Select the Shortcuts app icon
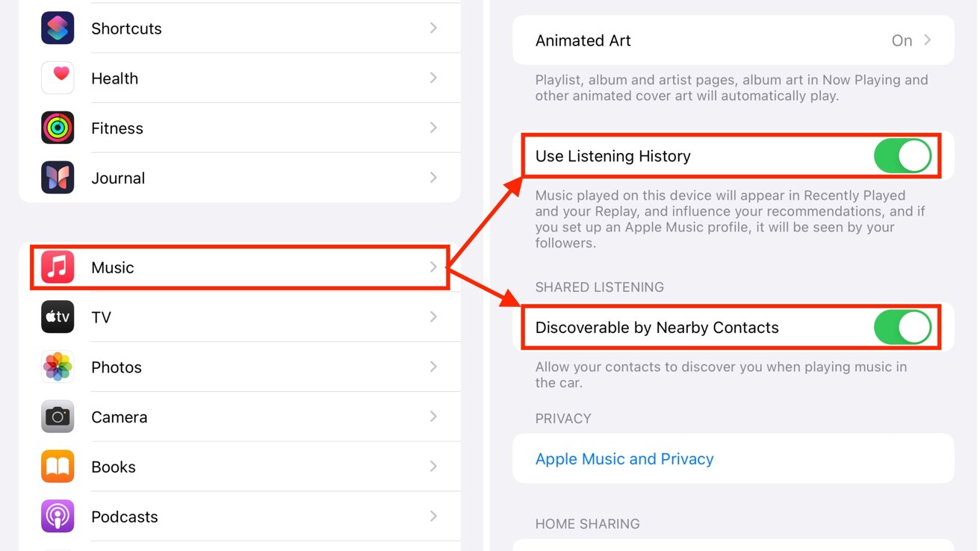This screenshot has width=980, height=551. 58,28
